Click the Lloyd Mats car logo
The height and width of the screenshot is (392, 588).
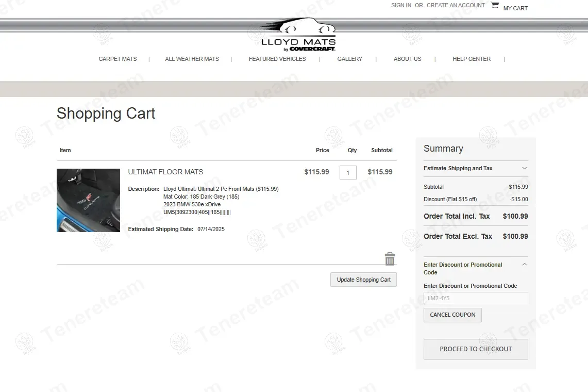point(298,35)
